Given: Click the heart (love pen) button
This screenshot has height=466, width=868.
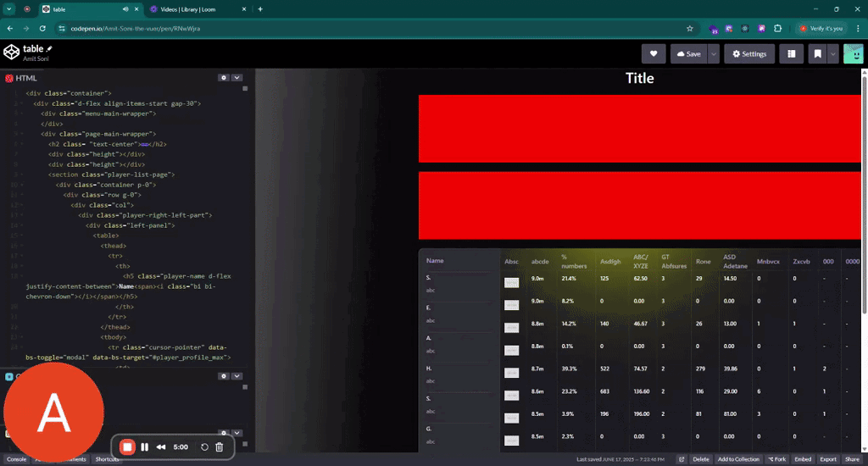Looking at the screenshot, I should pyautogui.click(x=653, y=53).
